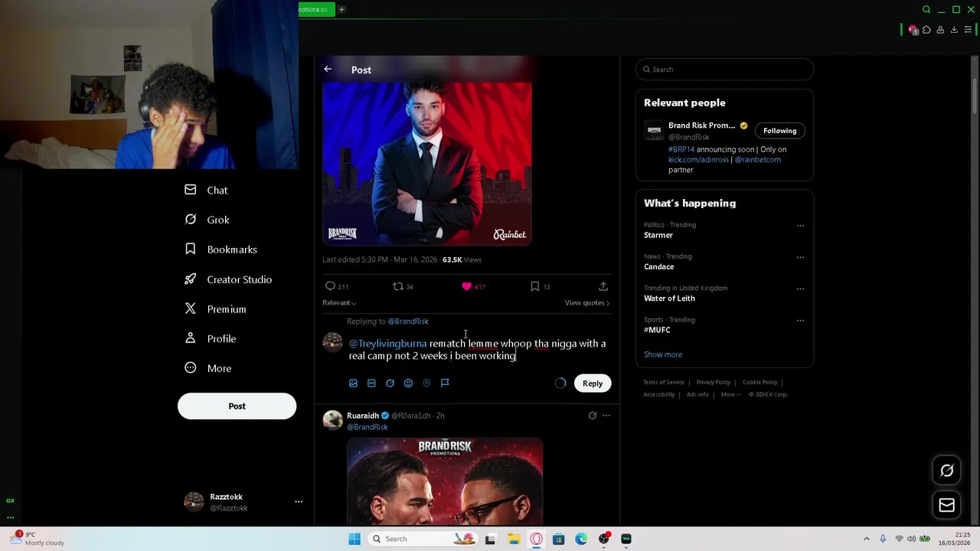
Task: Open the more options on Ruaraidh's reply
Action: pos(606,416)
